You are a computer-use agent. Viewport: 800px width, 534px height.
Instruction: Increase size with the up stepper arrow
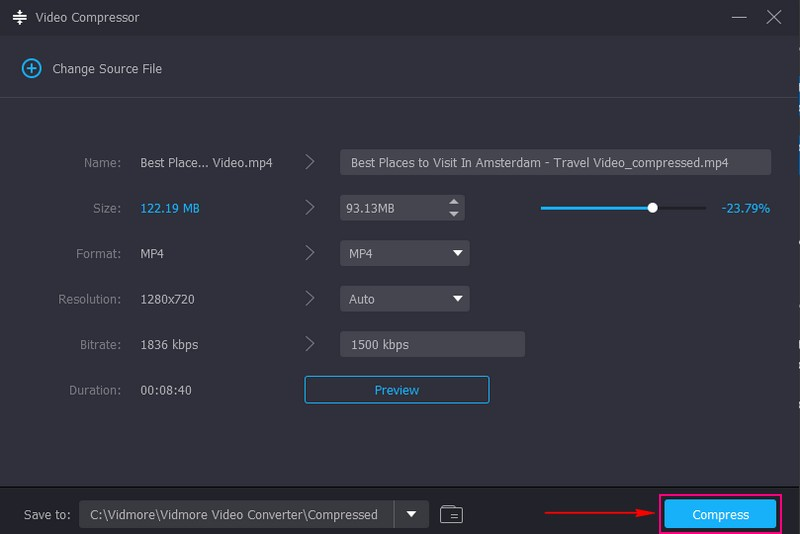(454, 202)
